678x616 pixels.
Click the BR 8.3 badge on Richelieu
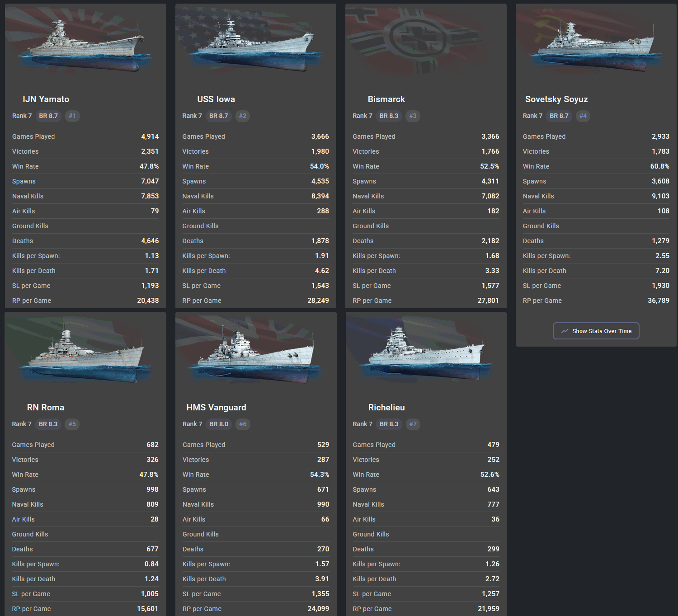point(389,424)
